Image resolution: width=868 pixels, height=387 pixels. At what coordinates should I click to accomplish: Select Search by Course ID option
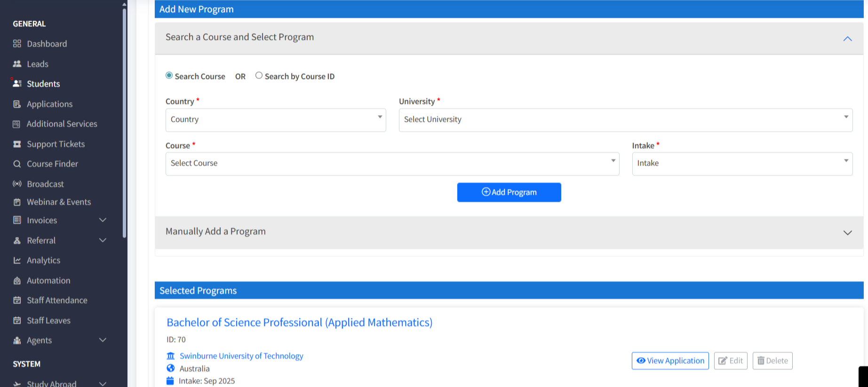point(259,76)
